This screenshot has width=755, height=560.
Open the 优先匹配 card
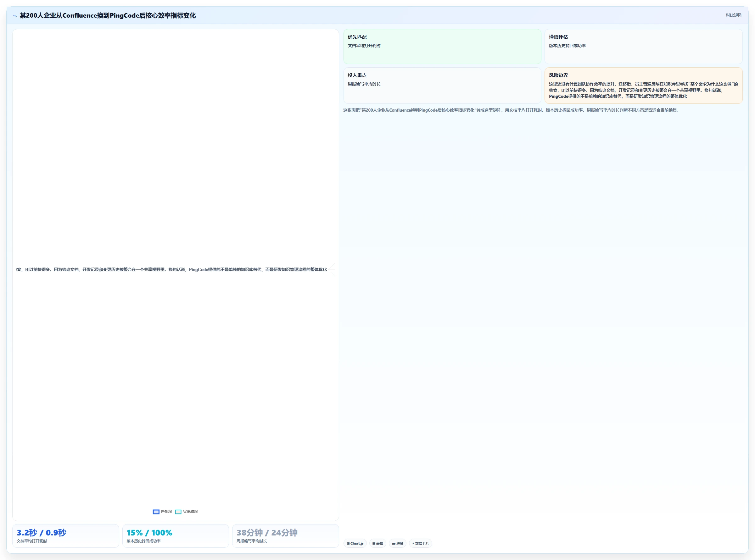point(442,47)
